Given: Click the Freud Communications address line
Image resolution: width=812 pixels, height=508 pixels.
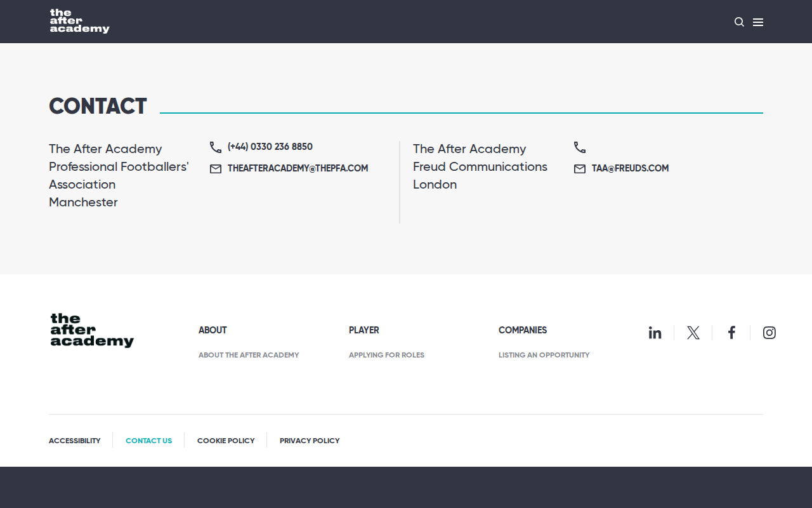Looking at the screenshot, I should pos(480,166).
